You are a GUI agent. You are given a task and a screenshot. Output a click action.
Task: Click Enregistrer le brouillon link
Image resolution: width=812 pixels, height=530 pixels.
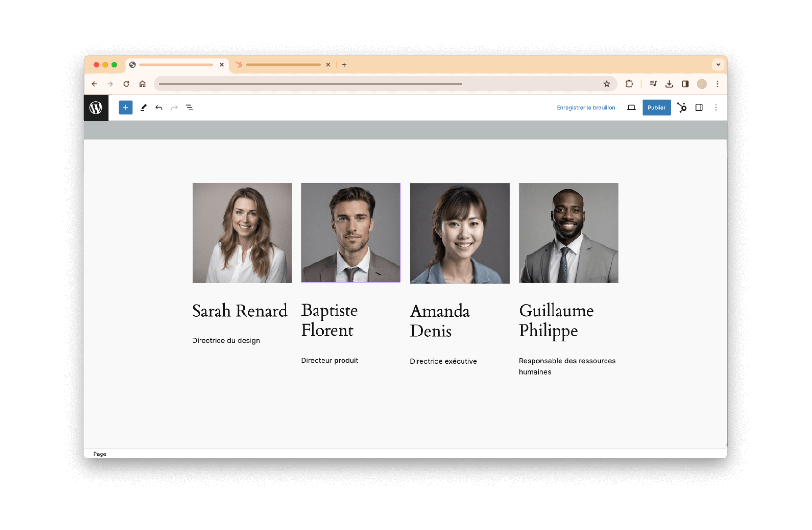586,108
